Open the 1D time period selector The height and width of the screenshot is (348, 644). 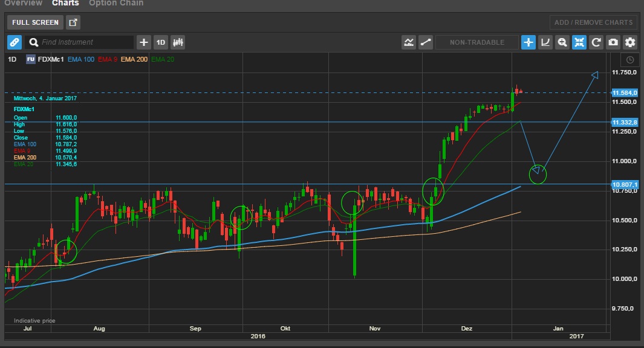[161, 42]
